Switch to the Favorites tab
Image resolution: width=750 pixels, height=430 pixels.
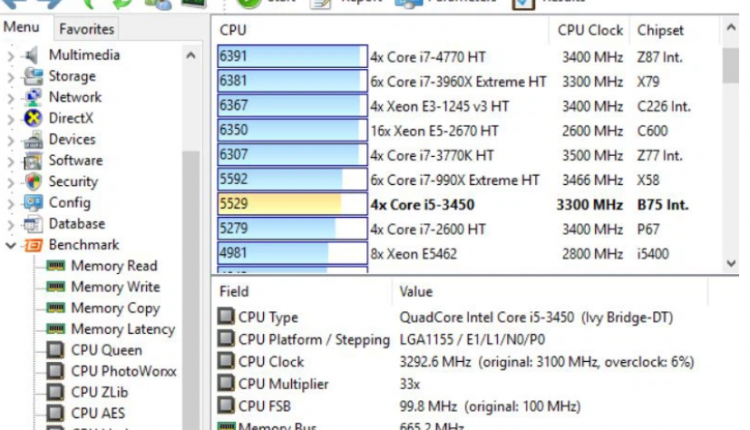click(85, 29)
